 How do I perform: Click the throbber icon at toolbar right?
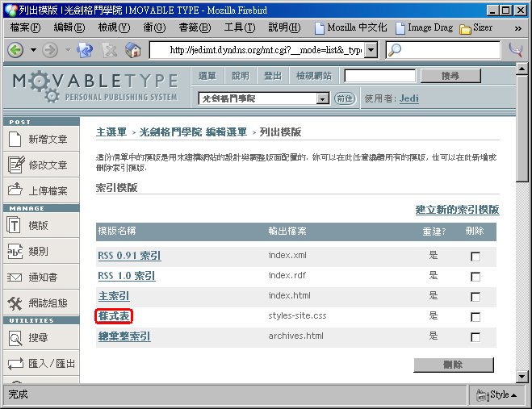(x=516, y=49)
